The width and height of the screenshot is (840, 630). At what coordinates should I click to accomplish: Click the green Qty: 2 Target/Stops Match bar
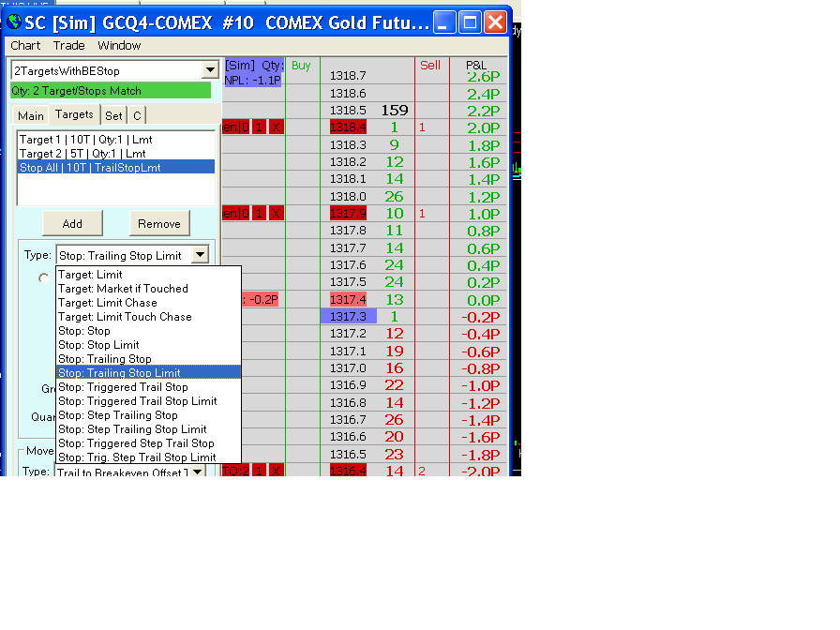point(111,91)
